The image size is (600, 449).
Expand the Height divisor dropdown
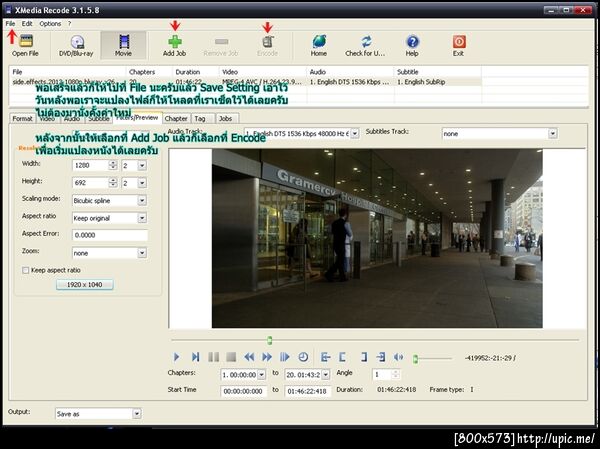(142, 183)
